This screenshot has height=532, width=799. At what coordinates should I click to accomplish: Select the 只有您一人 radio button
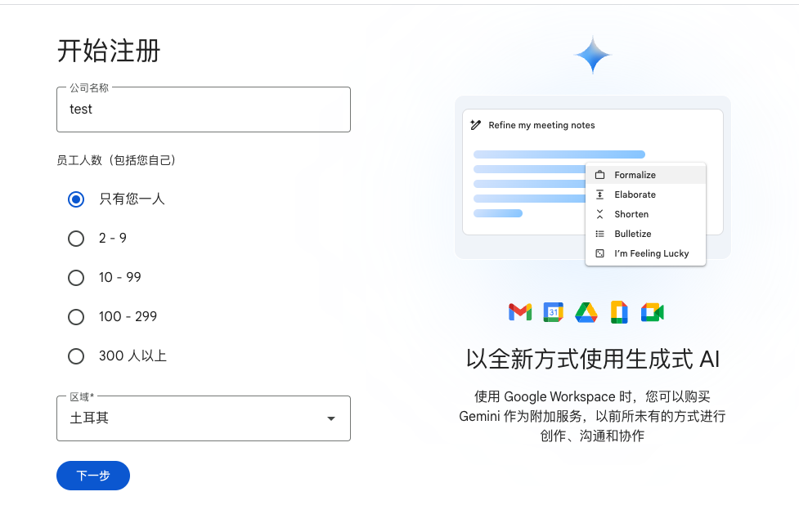76,199
